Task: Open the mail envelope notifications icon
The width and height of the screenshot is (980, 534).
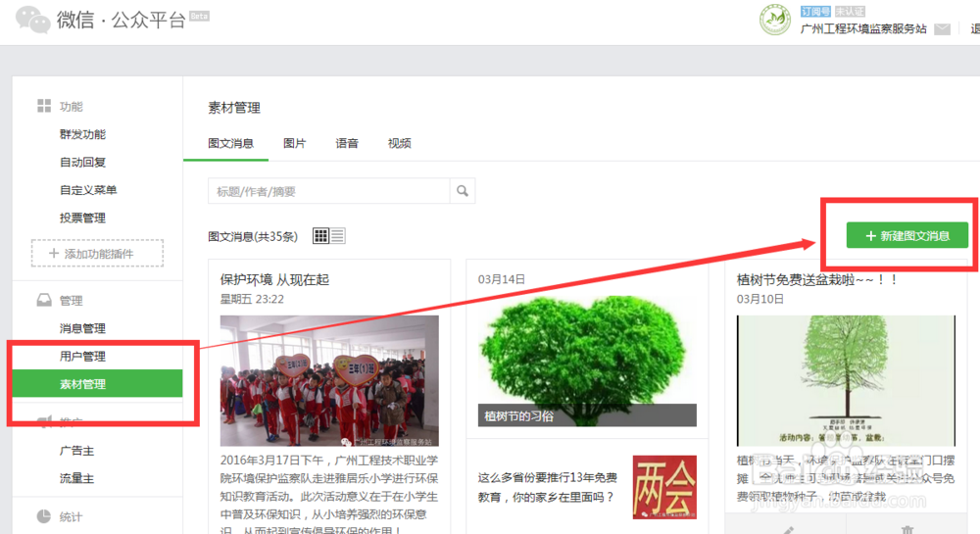Action: (x=942, y=28)
